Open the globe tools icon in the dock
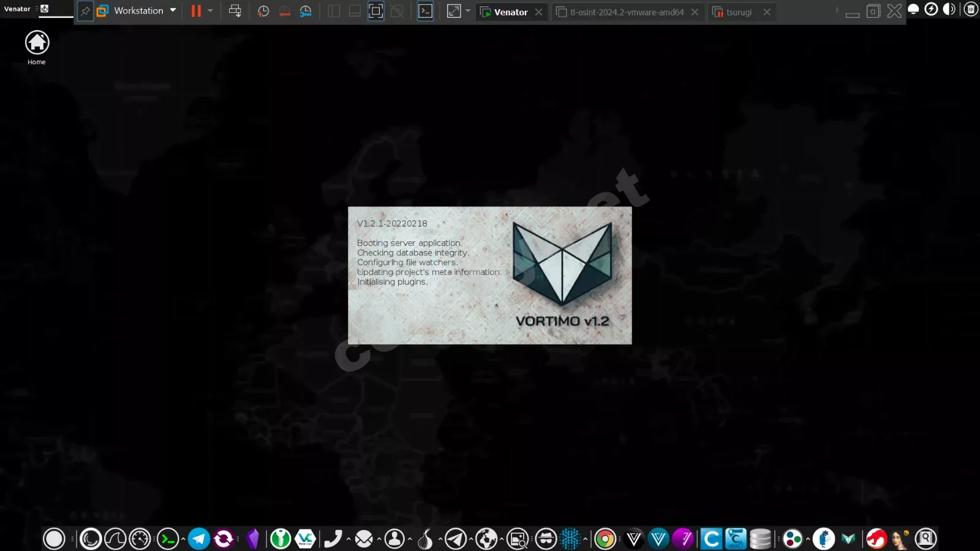This screenshot has width=980, height=551. click(x=487, y=539)
